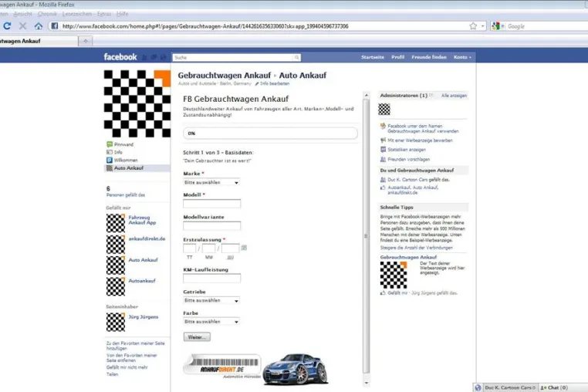This screenshot has height=392, width=588.
Task: Stop loading the page
Action: tap(22, 26)
